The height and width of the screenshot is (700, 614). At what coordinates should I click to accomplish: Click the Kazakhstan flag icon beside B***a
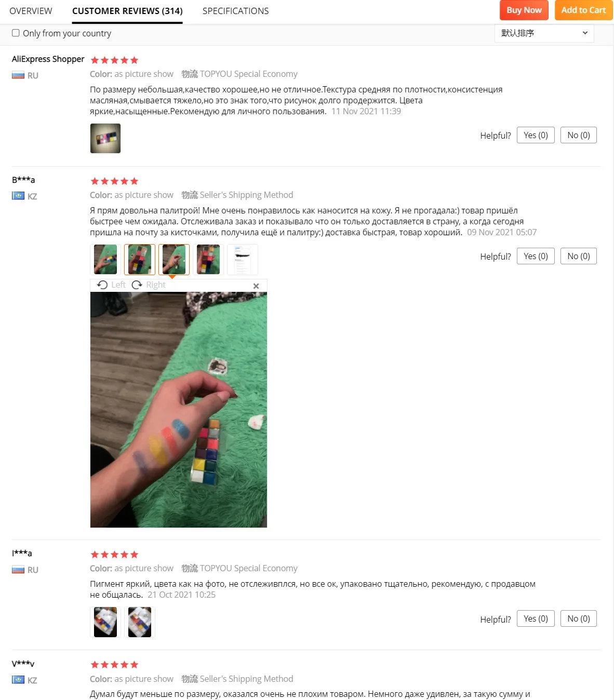pos(18,196)
